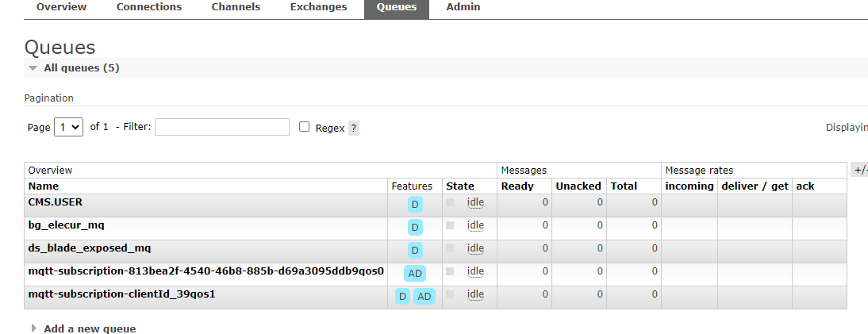Click the +/- columns toggle button
This screenshot has height=334, width=868.
859,170
